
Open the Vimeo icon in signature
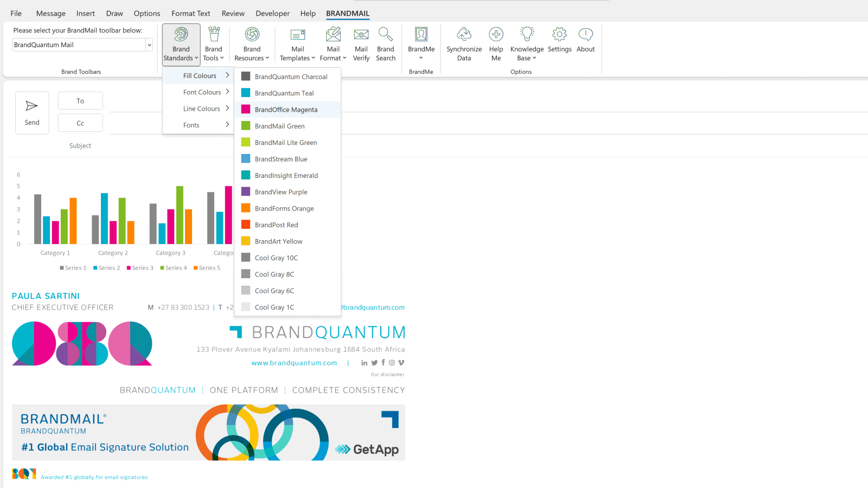(x=401, y=363)
